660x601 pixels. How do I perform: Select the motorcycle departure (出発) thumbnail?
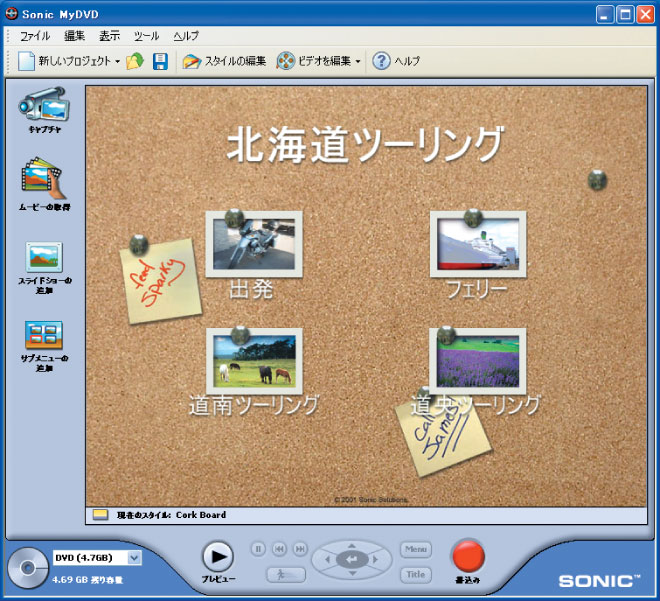pos(253,244)
